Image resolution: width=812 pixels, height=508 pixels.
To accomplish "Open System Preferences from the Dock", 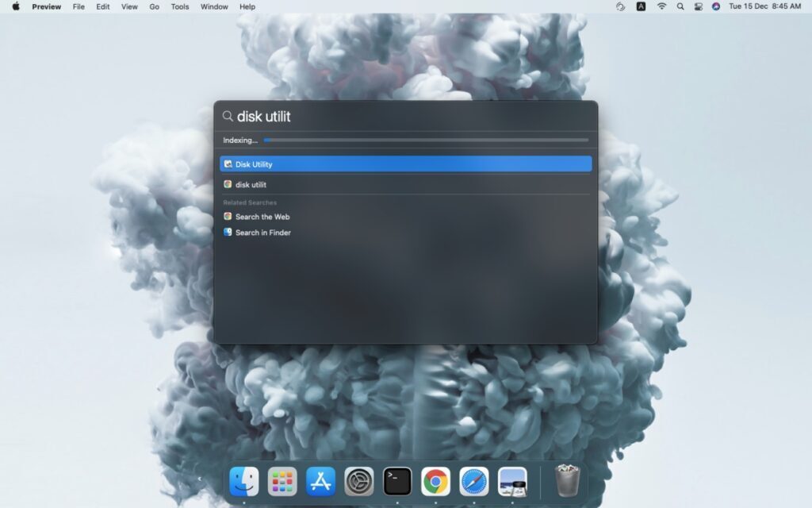I will point(359,481).
